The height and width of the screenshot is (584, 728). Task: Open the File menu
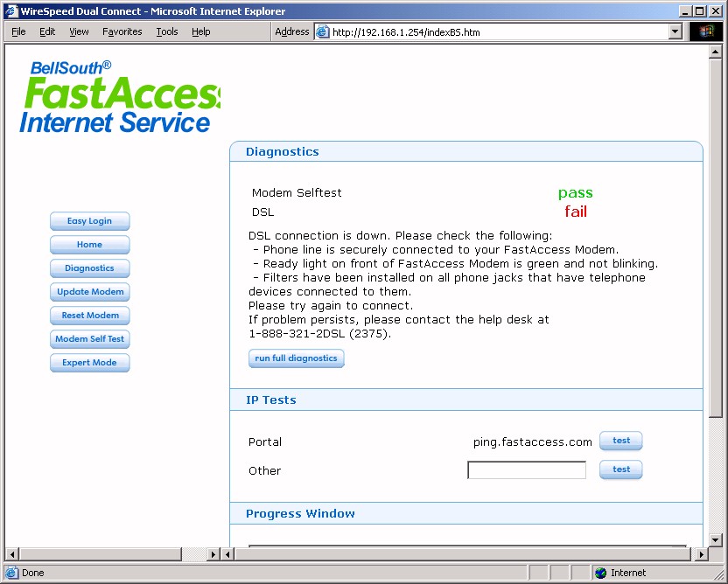pyautogui.click(x=18, y=31)
